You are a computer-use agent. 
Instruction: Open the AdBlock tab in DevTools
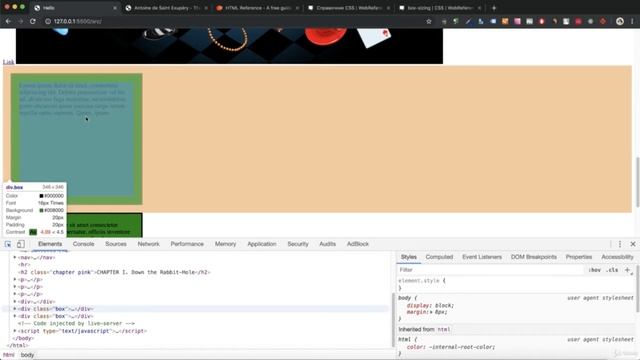pos(358,244)
